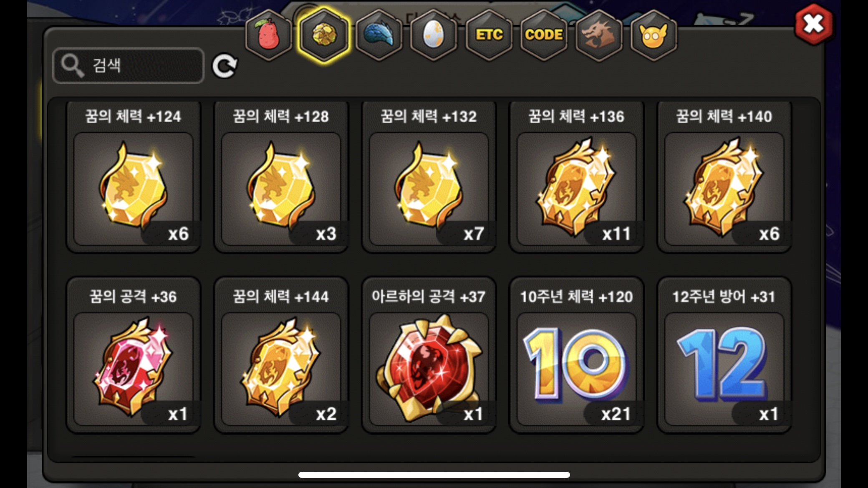Tap the 꿈의 체력 +140 gem
Screen dimensions: 868x488
coord(724,176)
